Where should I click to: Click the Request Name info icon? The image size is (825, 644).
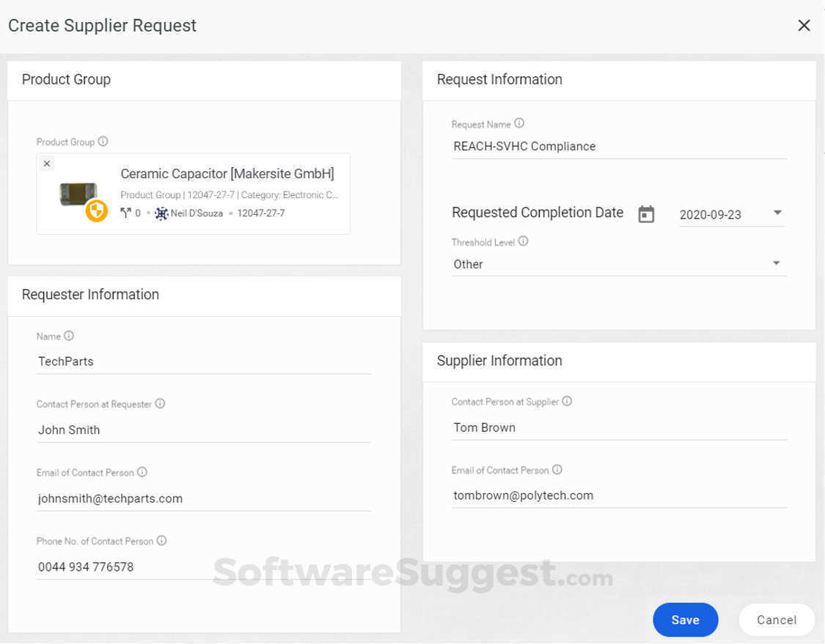click(519, 124)
